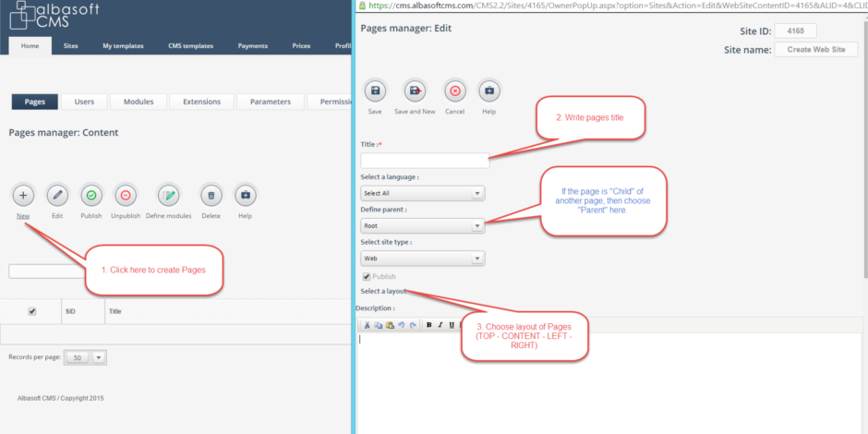Viewport: 868px width, 434px height.
Task: Click the red Cancel icon
Action: coord(455,90)
